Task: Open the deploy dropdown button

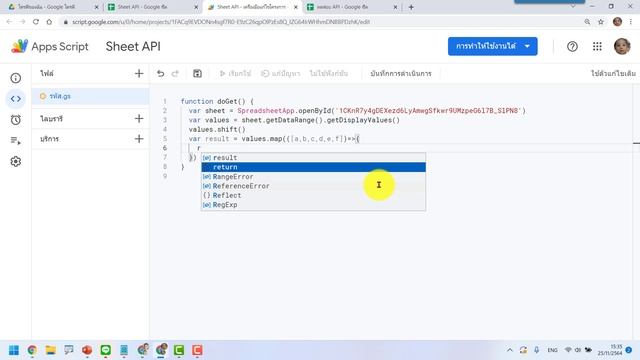Action: point(492,46)
